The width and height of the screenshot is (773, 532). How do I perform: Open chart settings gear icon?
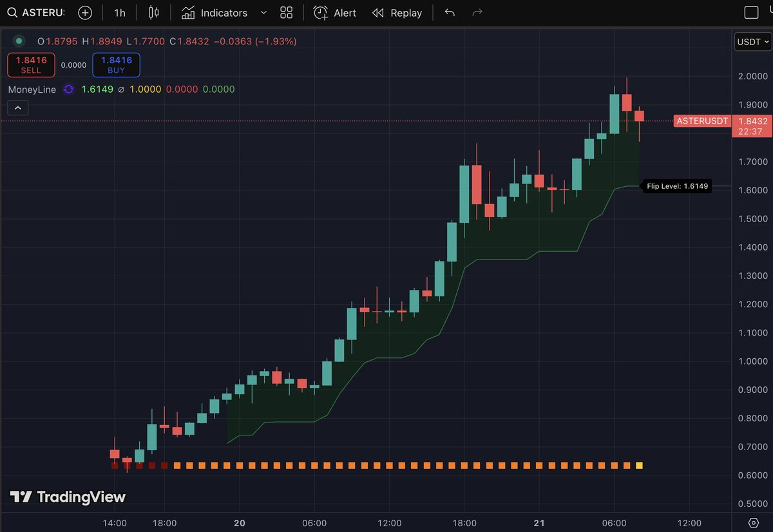754,522
